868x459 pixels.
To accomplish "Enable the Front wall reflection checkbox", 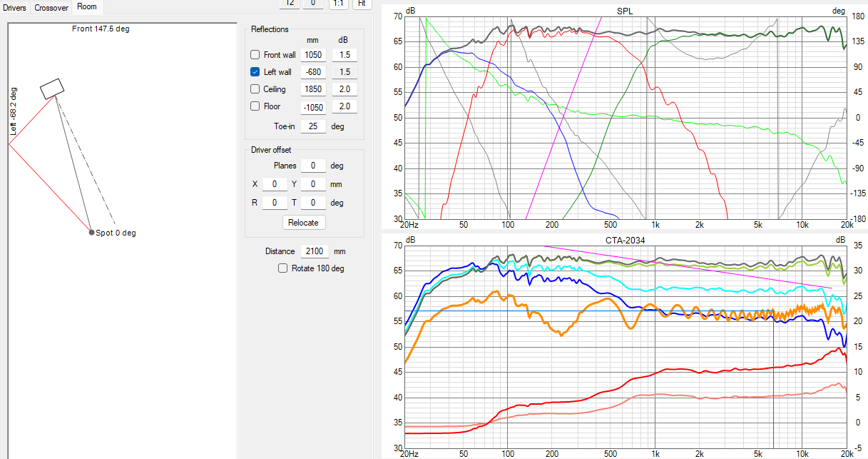I will click(x=255, y=55).
